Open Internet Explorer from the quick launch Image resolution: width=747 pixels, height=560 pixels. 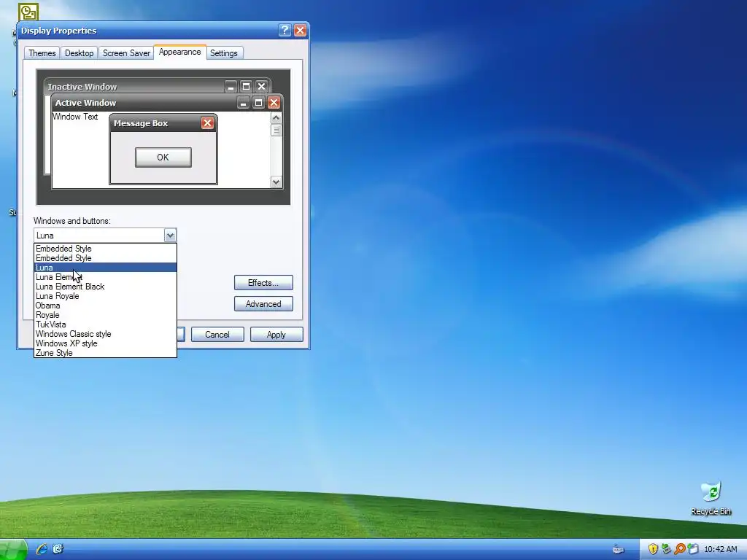(42, 549)
